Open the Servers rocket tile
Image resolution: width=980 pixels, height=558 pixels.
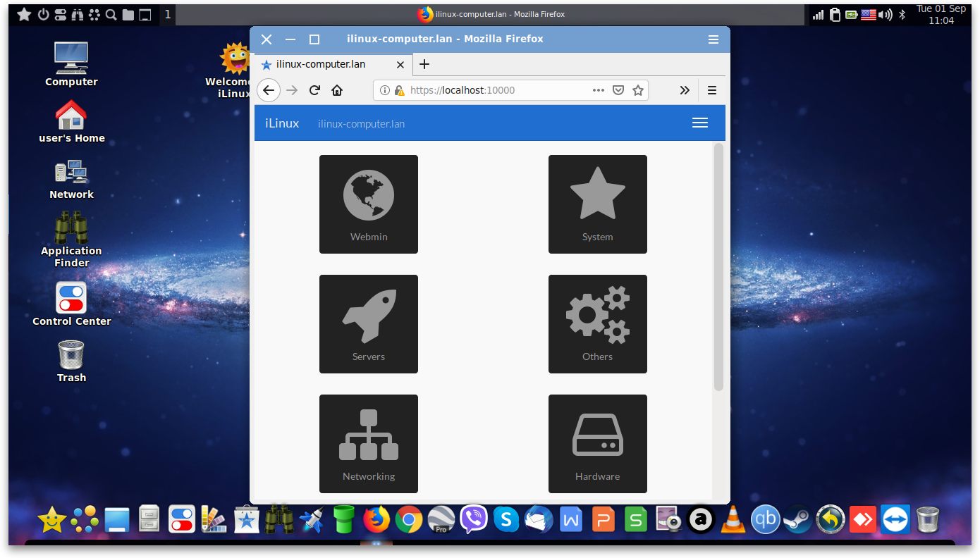coord(369,324)
